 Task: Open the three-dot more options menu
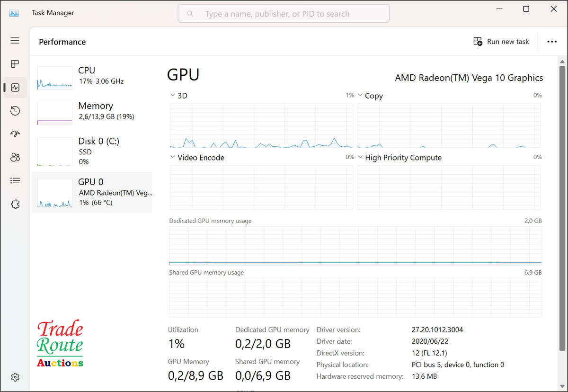(552, 42)
